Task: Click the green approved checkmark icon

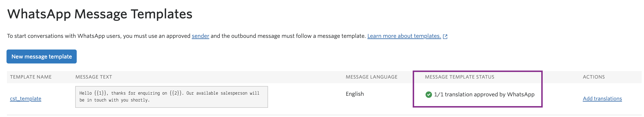Action: tap(428, 95)
